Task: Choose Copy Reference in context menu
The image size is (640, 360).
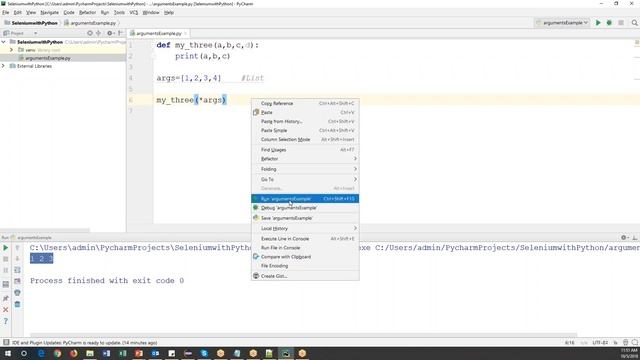Action: coord(305,103)
